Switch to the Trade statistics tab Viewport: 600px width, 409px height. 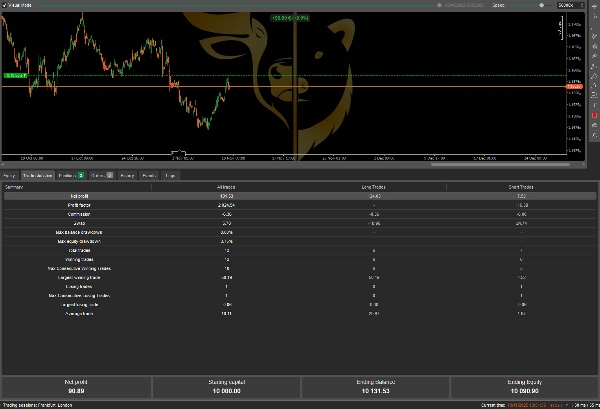pos(38,176)
